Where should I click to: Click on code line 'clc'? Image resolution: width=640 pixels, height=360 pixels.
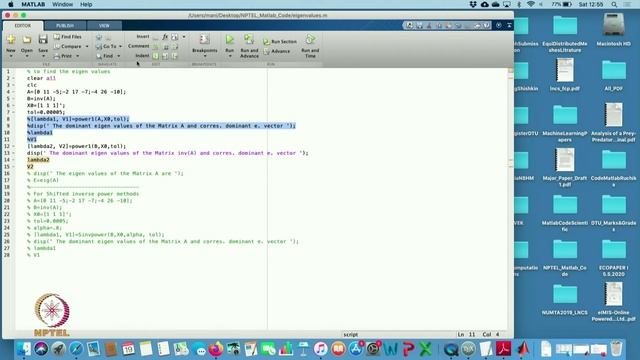coord(32,85)
